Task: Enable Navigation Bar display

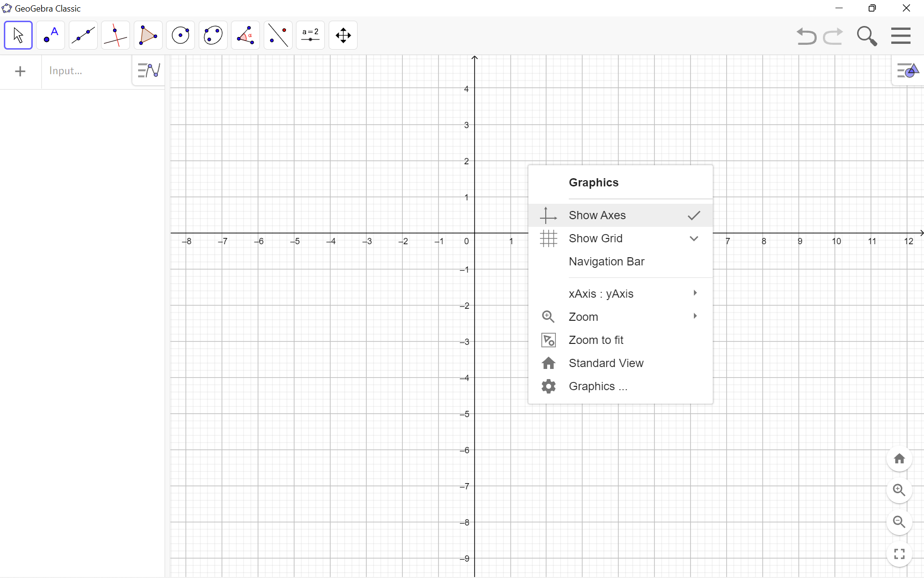Action: click(x=607, y=261)
